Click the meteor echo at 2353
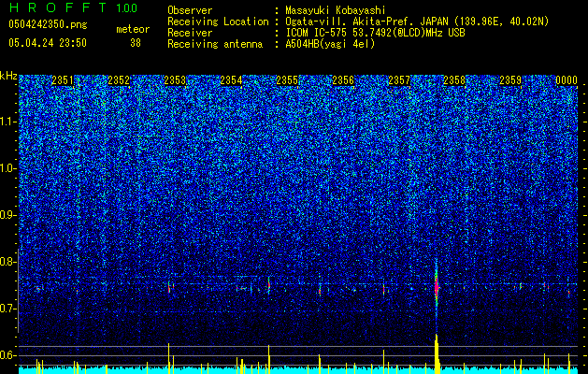Viewport: 588px width, 374px height. pyautogui.click(x=169, y=287)
